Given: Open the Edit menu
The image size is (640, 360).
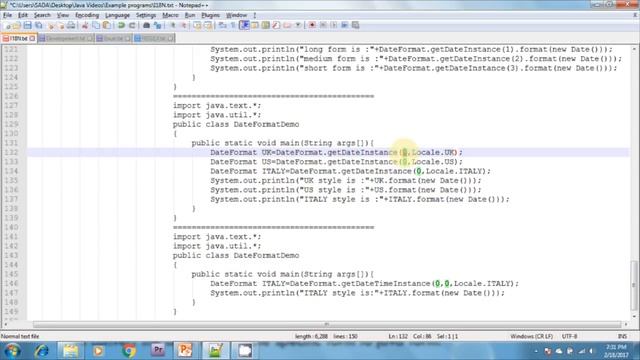Looking at the screenshot, I should 23,15.
